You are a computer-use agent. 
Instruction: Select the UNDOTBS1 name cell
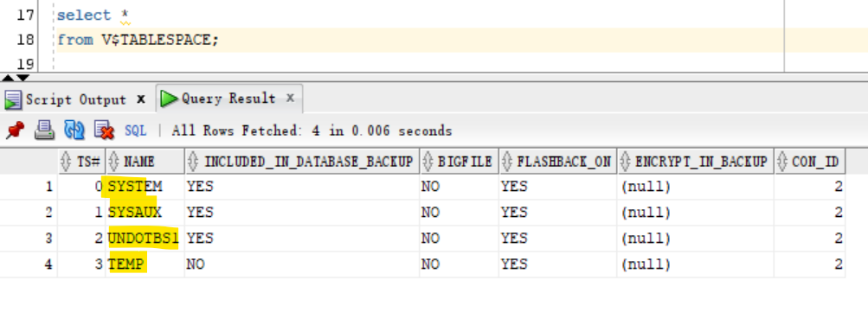point(145,239)
